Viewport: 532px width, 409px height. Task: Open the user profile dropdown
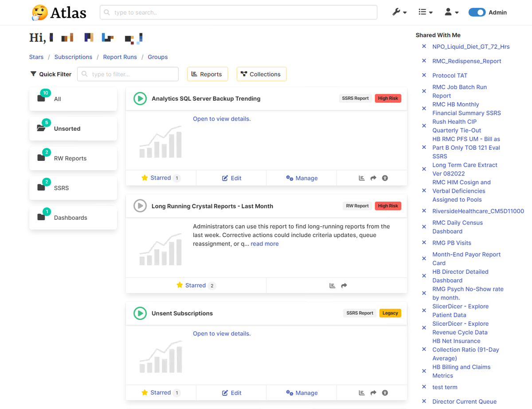pos(451,12)
